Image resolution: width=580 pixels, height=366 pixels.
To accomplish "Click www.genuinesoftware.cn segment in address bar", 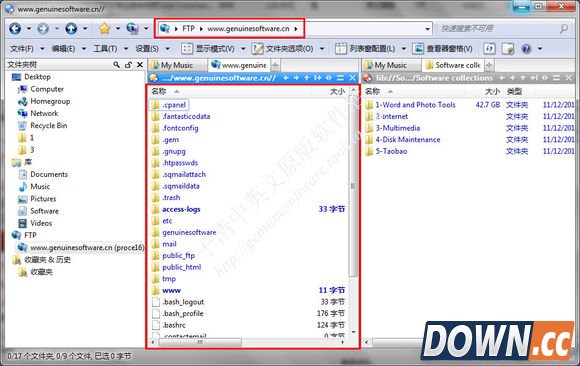I will point(248,28).
